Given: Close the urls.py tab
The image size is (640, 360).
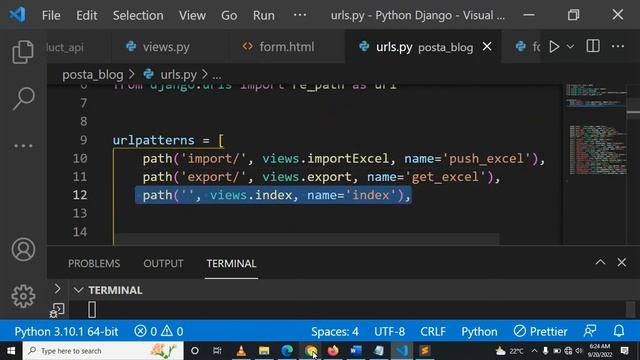Looking at the screenshot, I should point(487,47).
